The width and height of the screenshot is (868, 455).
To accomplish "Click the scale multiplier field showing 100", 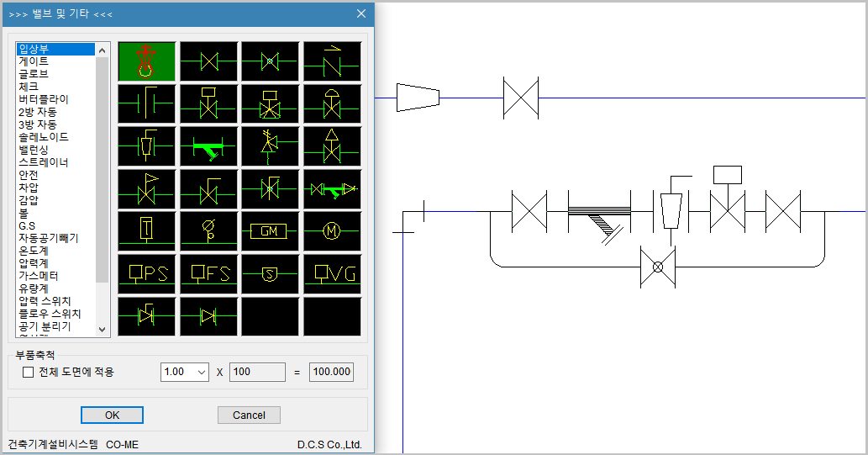I will click(x=257, y=372).
